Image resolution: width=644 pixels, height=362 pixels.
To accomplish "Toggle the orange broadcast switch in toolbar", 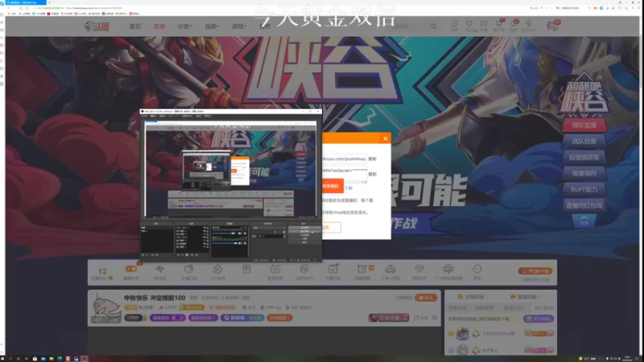I will 131,269.
